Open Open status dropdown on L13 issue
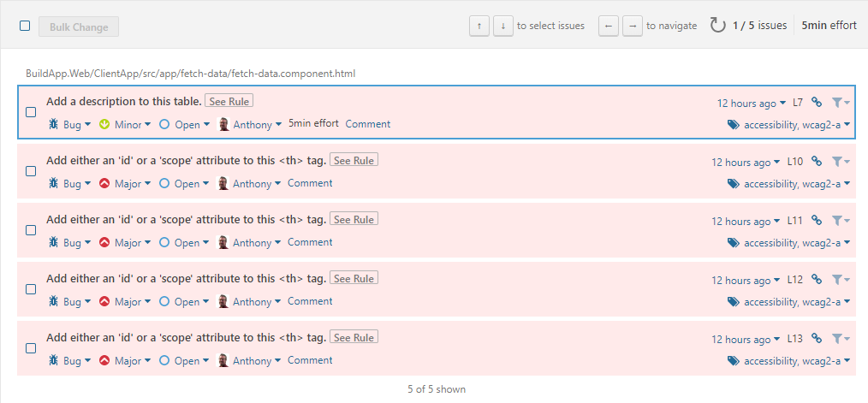Image resolution: width=868 pixels, height=403 pixels. pos(185,360)
